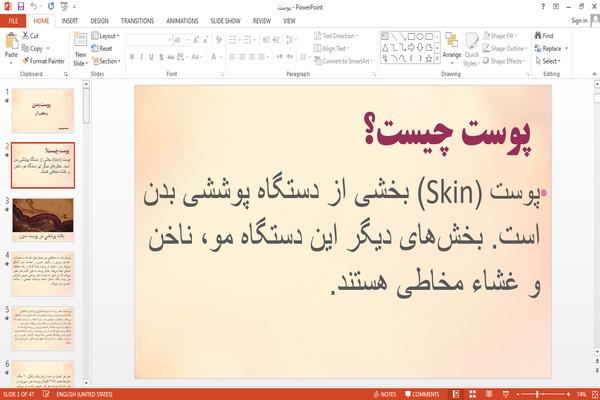Toggle Underline formatting
The height and width of the screenshot is (400, 600).
[x=152, y=57]
